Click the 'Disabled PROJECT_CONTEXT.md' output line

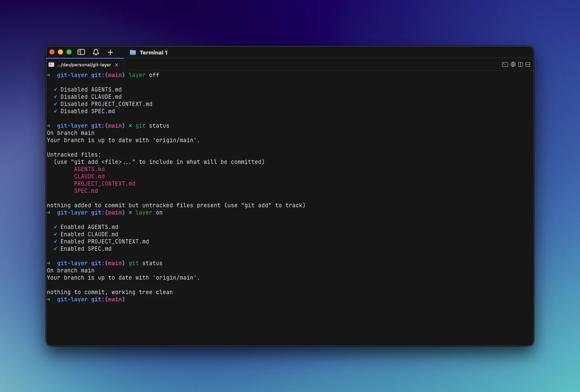click(103, 104)
